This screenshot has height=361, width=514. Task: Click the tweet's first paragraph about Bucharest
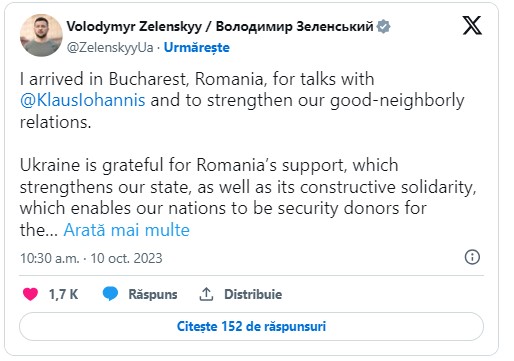click(242, 100)
